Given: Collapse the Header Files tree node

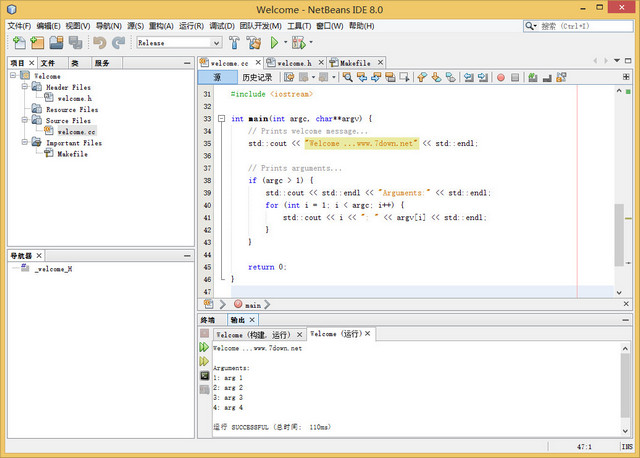Looking at the screenshot, I should coord(23,87).
